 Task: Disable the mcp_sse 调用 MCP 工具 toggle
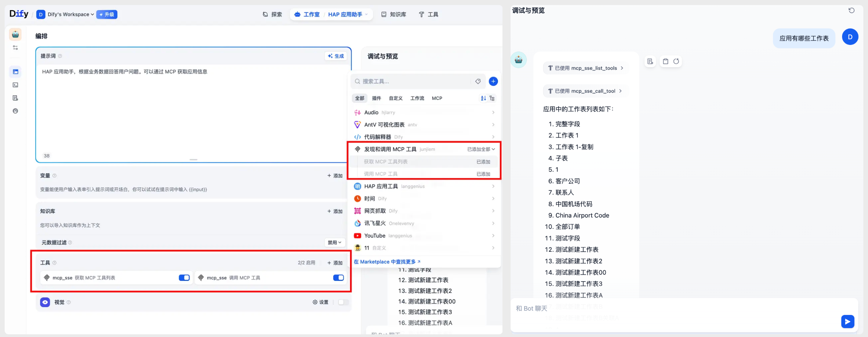[x=338, y=278]
